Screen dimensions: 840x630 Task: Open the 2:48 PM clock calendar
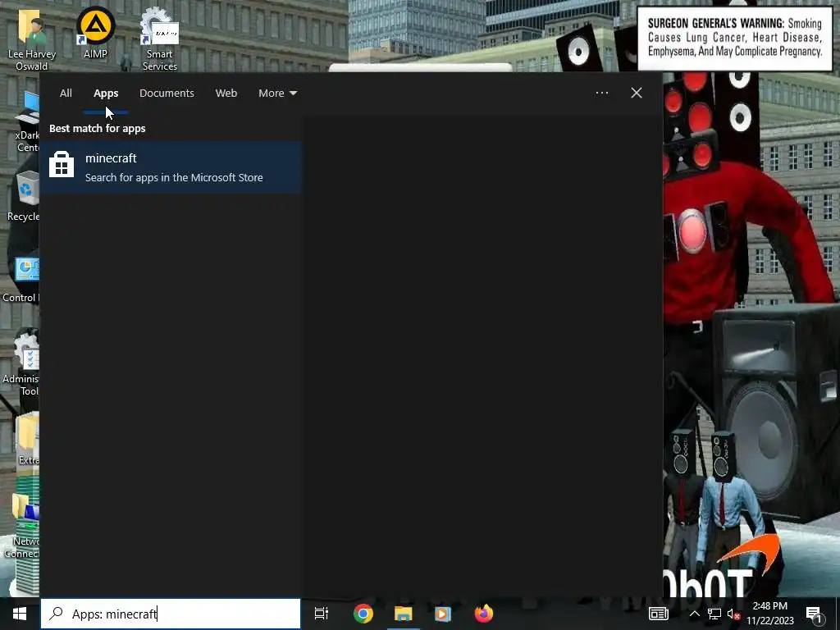(x=769, y=614)
